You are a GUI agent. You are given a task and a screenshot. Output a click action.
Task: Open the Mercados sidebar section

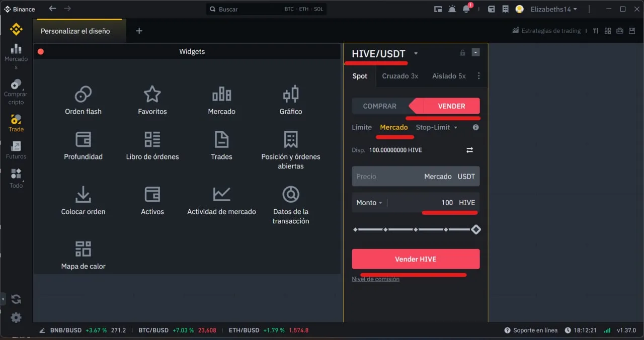point(16,56)
